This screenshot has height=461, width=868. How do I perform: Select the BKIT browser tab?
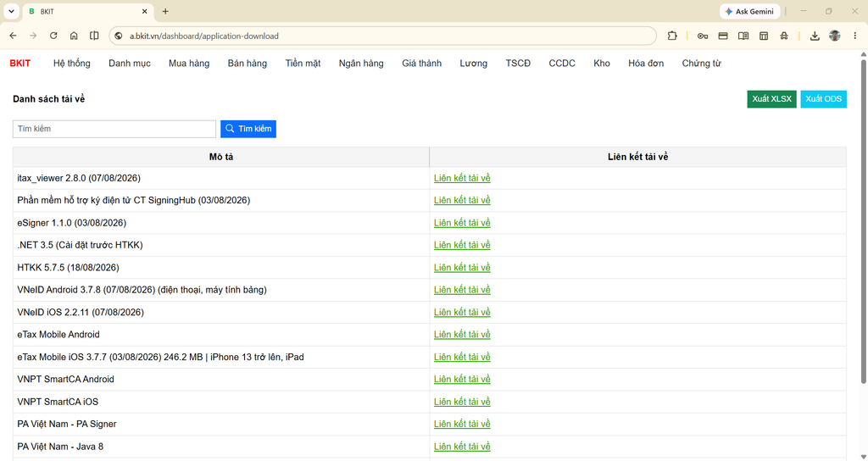coord(88,12)
